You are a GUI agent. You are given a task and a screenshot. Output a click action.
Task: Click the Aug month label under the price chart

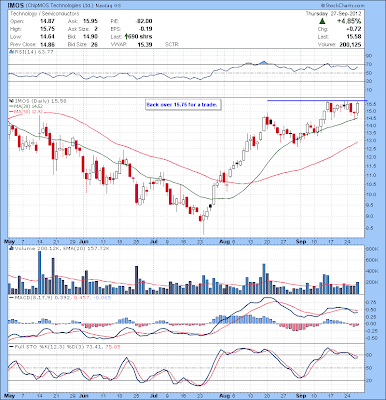click(x=225, y=241)
